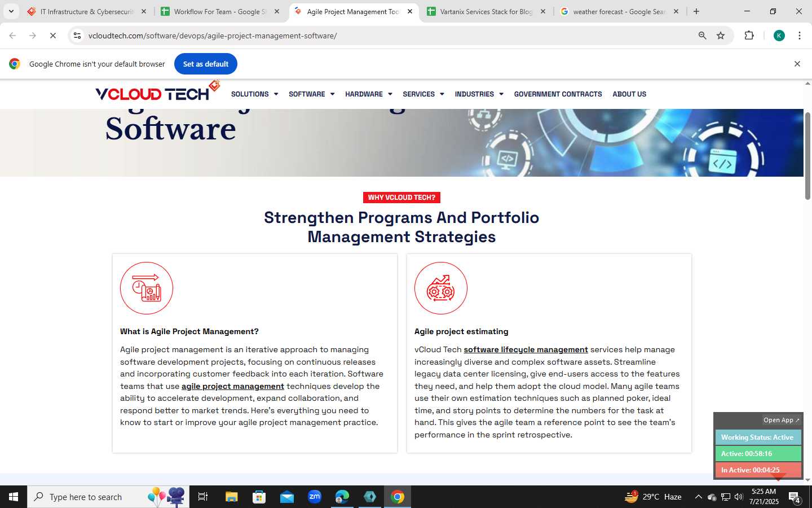This screenshot has height=508, width=812.
Task: Click the page vertical scrollbar thumb
Action: coord(807,156)
